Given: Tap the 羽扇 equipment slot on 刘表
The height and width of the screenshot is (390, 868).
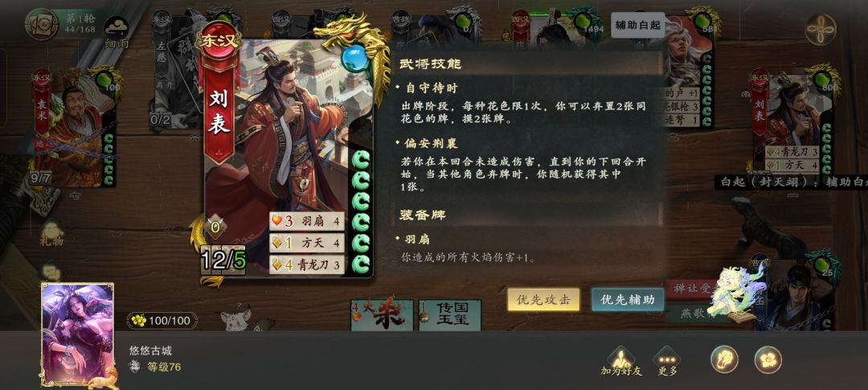Looking at the screenshot, I should pos(307,222).
